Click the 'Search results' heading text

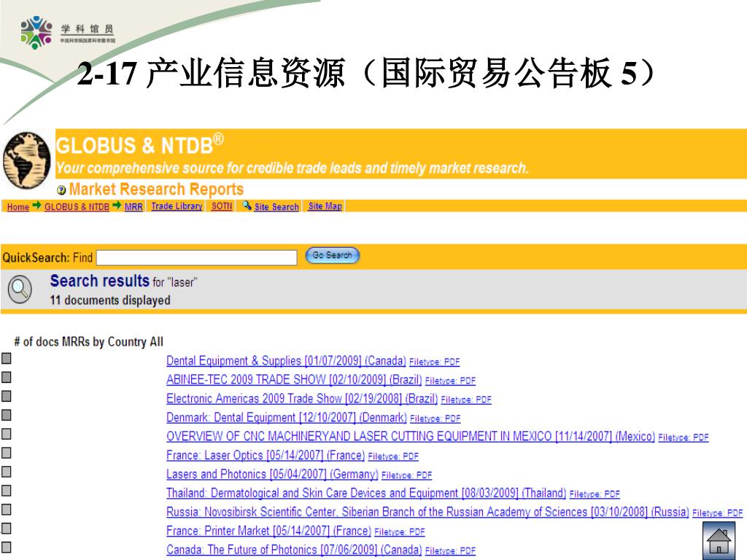(99, 281)
